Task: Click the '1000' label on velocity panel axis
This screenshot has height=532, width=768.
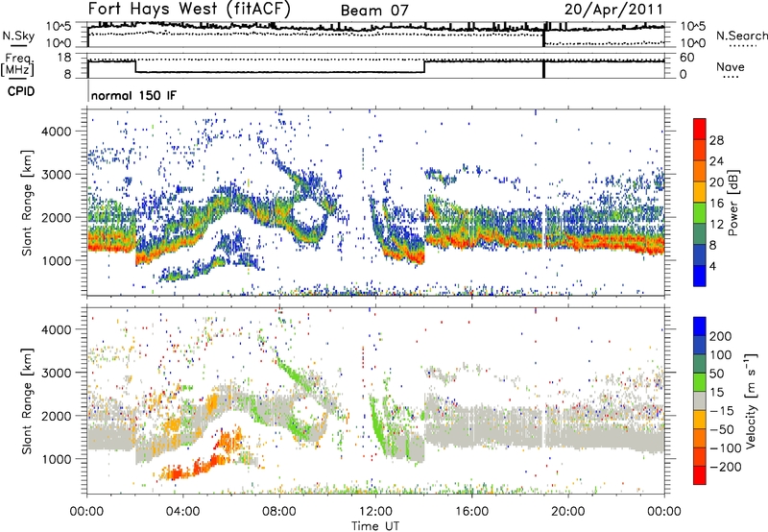Action: 56,459
